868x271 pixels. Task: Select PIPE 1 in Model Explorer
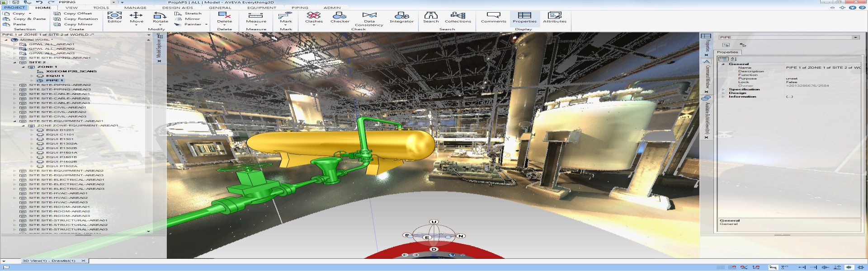tap(54, 80)
